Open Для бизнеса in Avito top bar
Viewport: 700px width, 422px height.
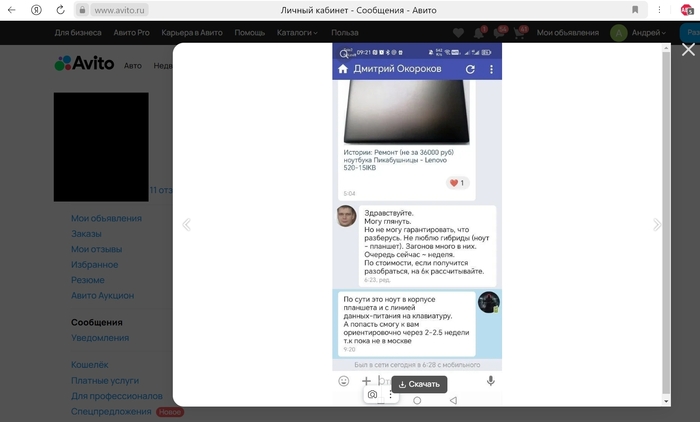tap(78, 33)
